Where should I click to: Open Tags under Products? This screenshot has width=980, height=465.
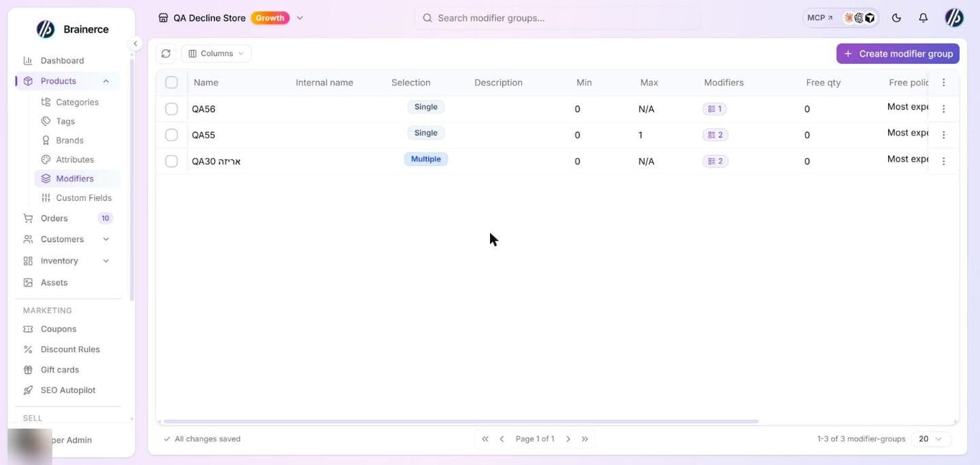click(66, 121)
